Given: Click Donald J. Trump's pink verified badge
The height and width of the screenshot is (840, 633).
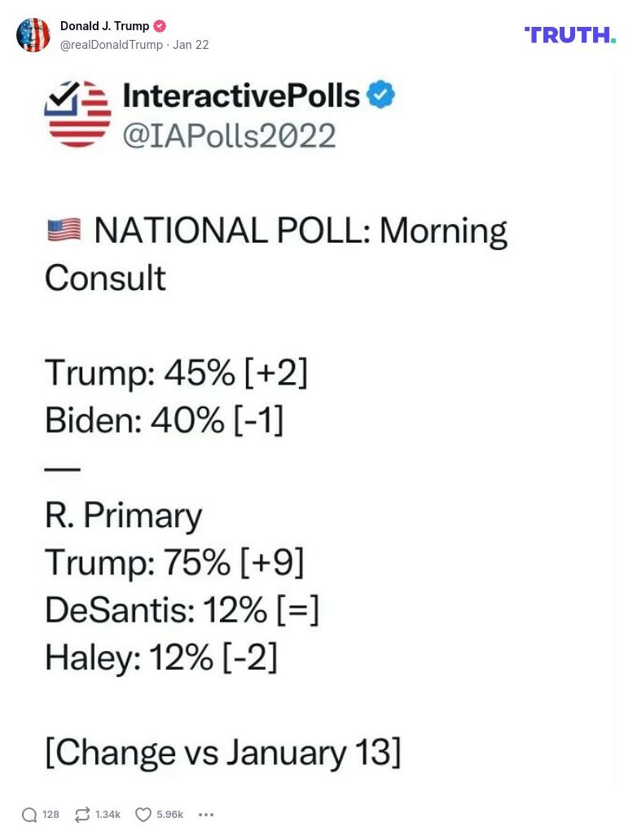Looking at the screenshot, I should (x=160, y=25).
